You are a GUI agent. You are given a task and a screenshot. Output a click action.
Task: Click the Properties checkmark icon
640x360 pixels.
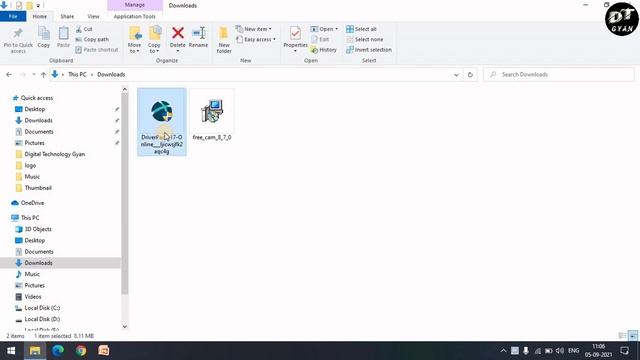pyautogui.click(x=295, y=33)
